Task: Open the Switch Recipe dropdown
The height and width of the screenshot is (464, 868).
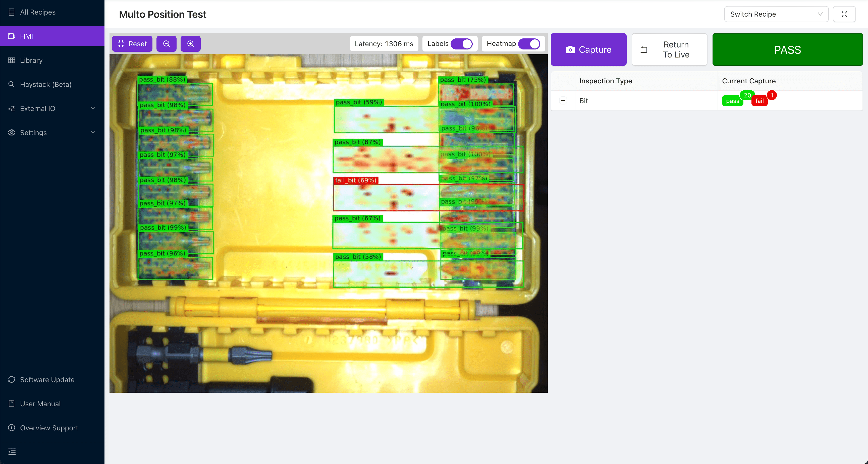Action: pyautogui.click(x=776, y=14)
